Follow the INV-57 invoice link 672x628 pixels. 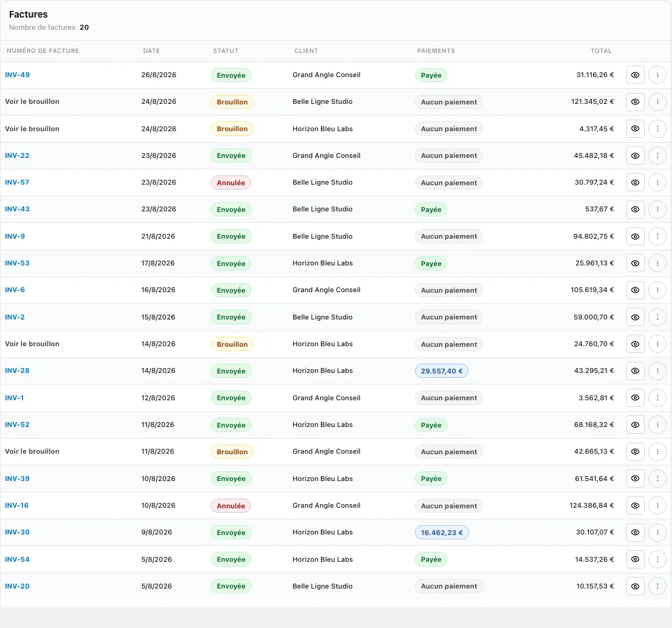pyautogui.click(x=17, y=182)
